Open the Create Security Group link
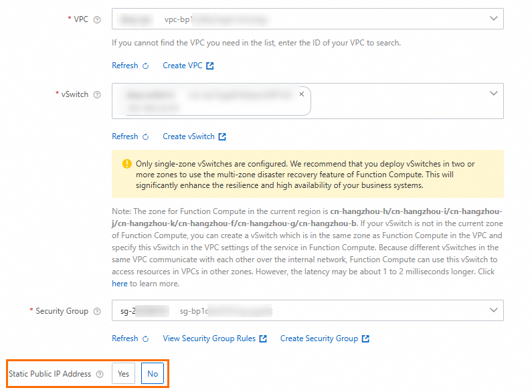 [319, 338]
